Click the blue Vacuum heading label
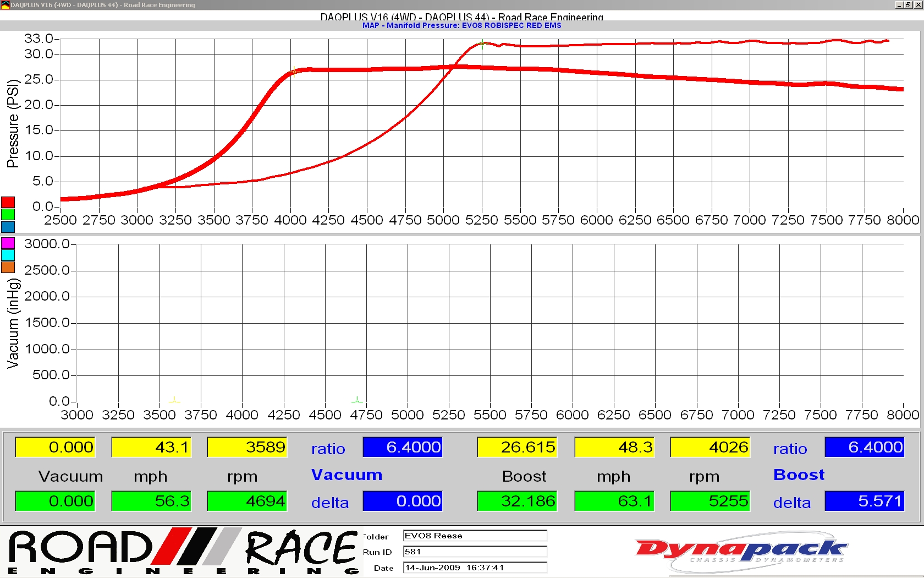Image resolution: width=924 pixels, height=578 pixels. click(346, 475)
